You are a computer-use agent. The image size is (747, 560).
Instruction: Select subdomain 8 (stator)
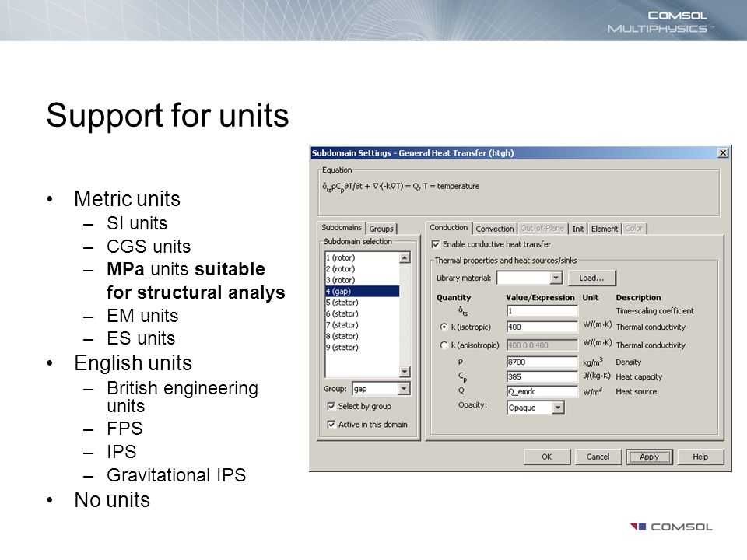click(x=362, y=336)
